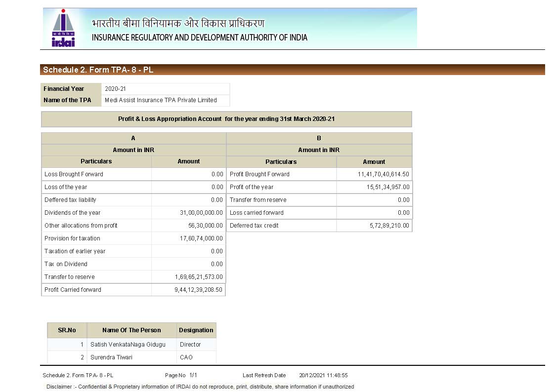This screenshot has height=392, width=555.
Task: Click 'Other allocations from profit' label
Action: (81, 226)
